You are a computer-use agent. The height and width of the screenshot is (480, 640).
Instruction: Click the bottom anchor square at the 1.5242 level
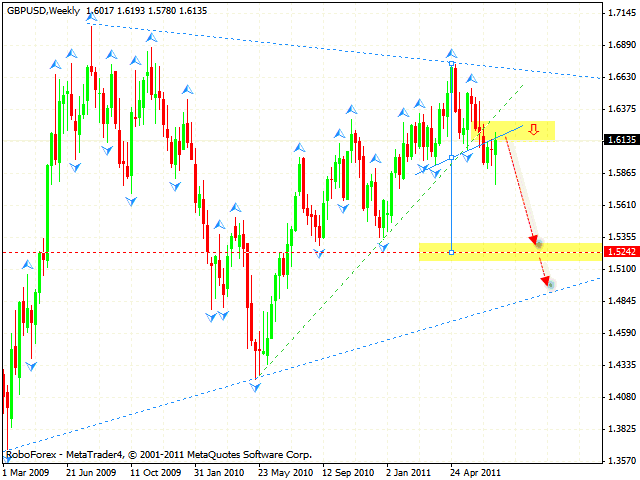(x=451, y=253)
